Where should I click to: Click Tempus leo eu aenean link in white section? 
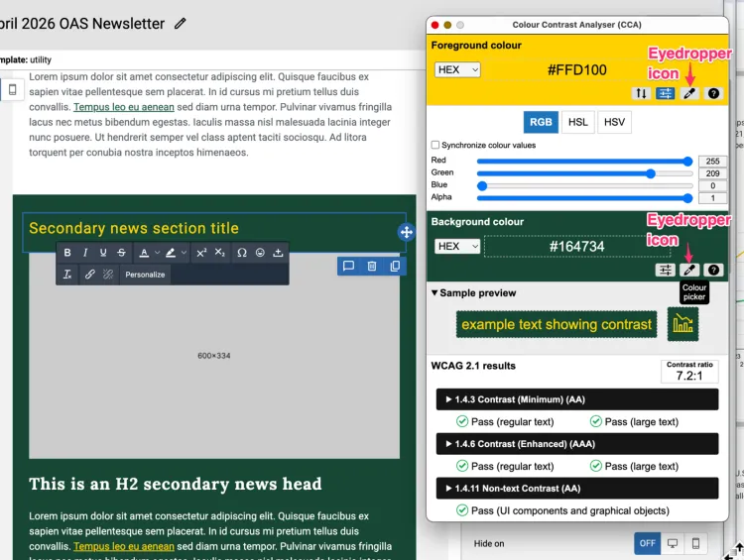coord(124,107)
